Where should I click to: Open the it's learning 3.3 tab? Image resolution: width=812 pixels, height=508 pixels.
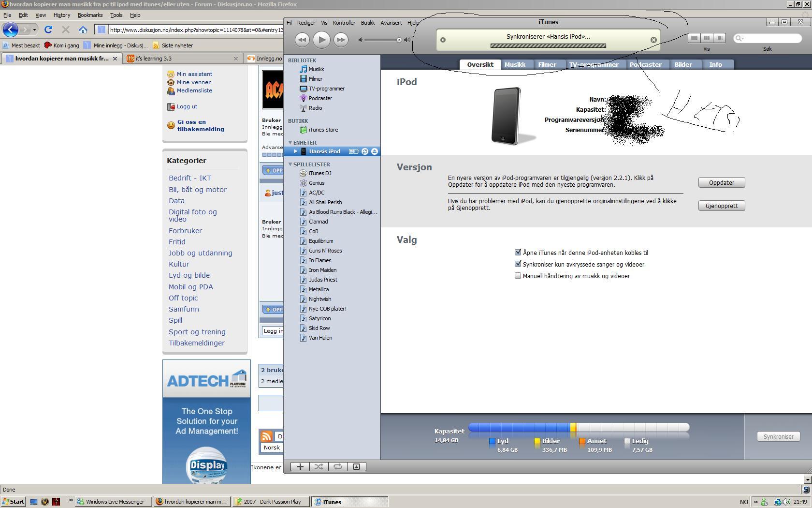[x=182, y=59]
